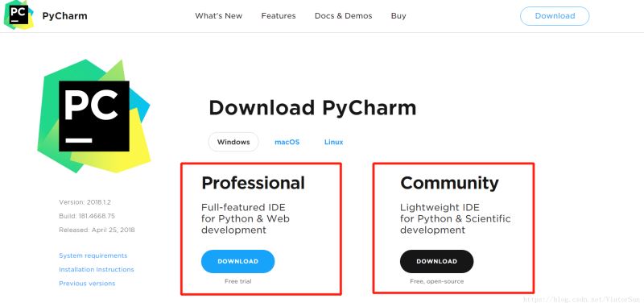Click the small PyCharm logo in header
644x307 pixels.
point(19,15)
